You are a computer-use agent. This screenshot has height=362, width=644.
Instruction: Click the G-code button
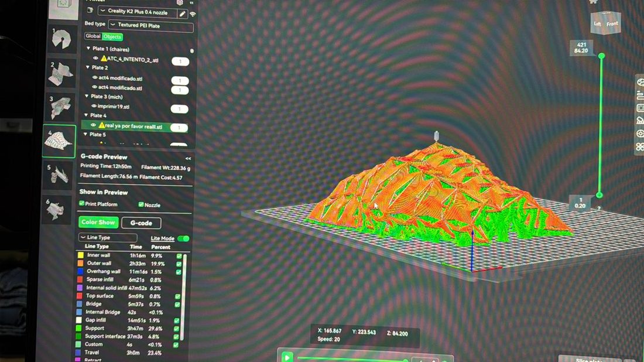[141, 223]
